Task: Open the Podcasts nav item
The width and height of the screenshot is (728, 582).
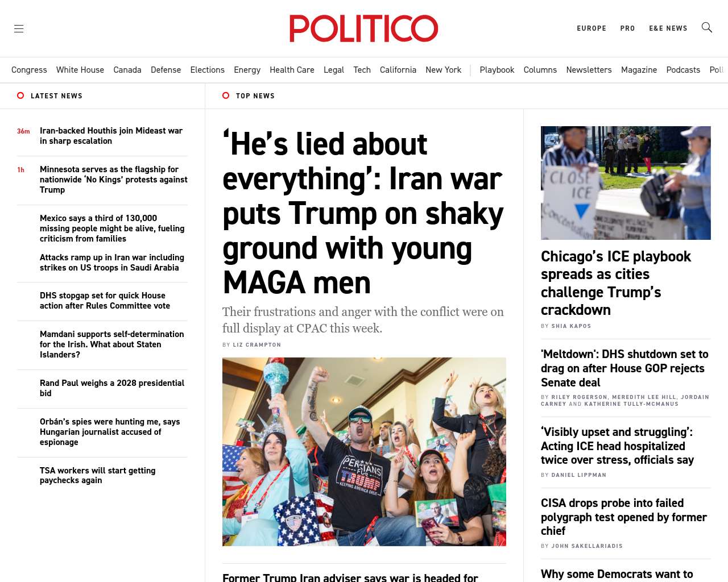Action: 683,70
